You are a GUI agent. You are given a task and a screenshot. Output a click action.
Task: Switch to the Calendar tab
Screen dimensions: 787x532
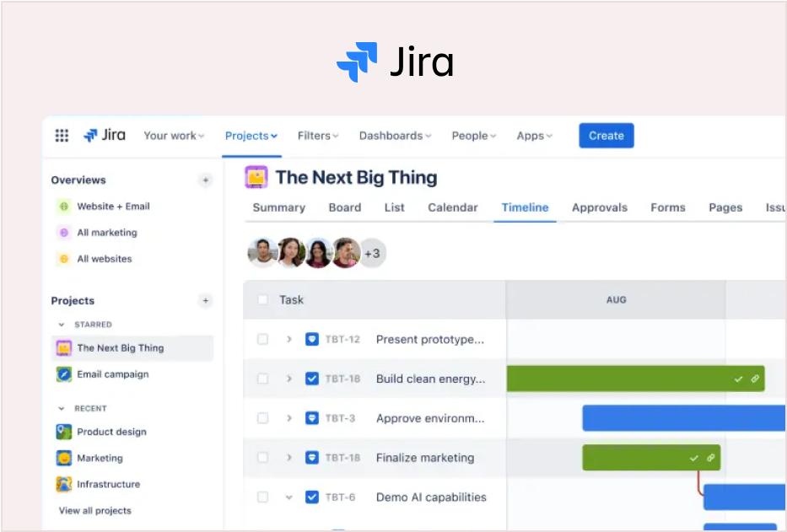click(452, 207)
